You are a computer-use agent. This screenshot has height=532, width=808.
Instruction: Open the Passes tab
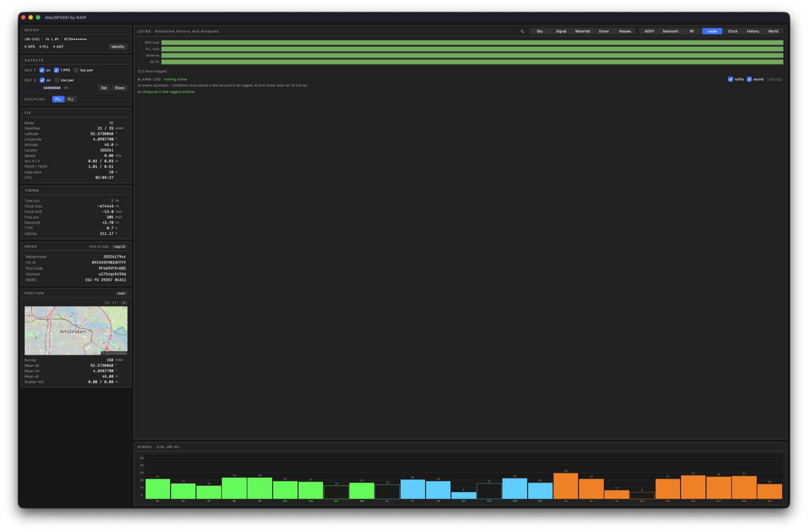coord(625,31)
